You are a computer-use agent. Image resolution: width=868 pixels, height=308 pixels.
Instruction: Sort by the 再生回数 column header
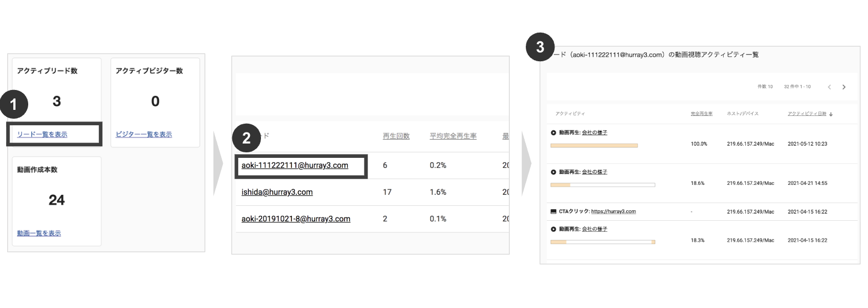396,136
